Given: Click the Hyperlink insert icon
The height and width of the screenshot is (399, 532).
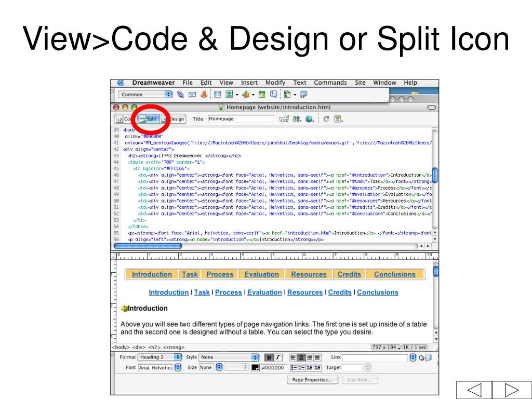Looking at the screenshot, I should (x=180, y=95).
